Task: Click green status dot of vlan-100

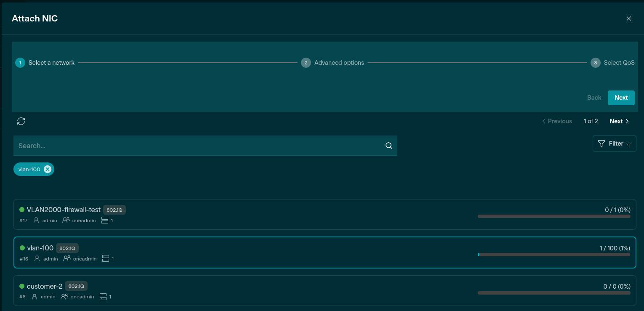Action: (22, 248)
